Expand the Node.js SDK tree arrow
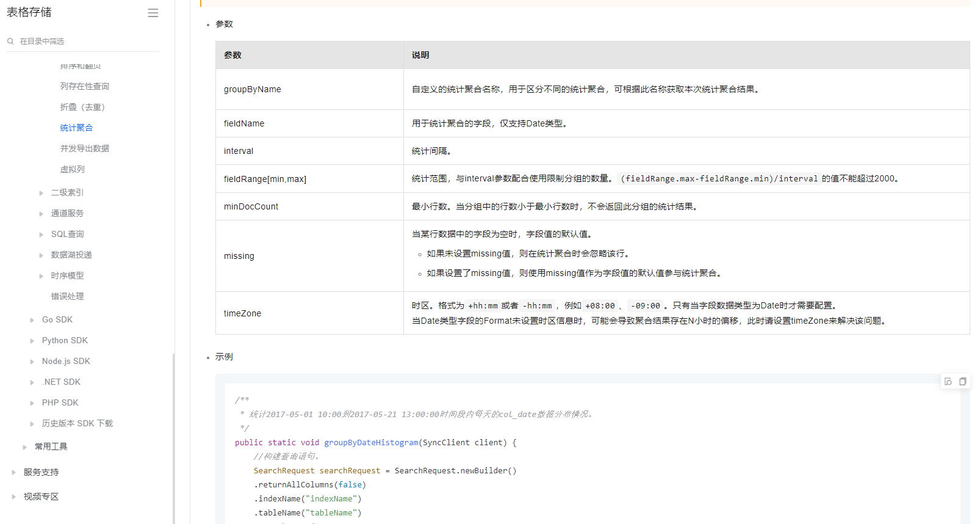The height and width of the screenshot is (524, 980). (x=32, y=362)
